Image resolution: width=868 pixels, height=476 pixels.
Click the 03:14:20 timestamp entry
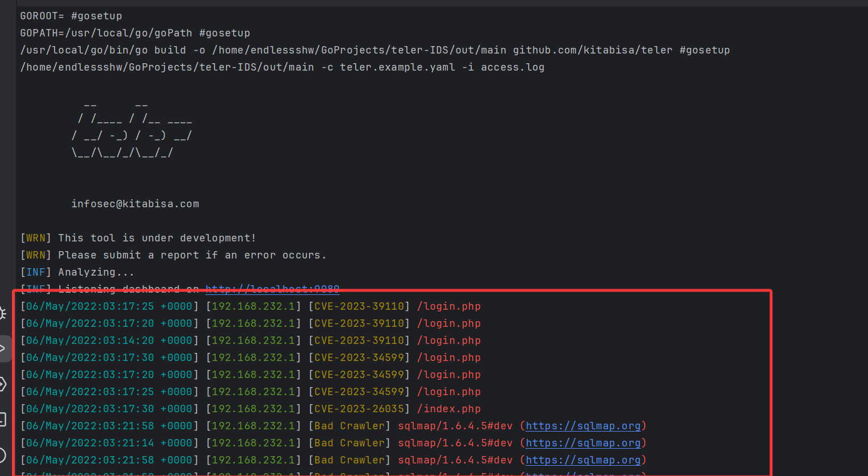tap(109, 340)
